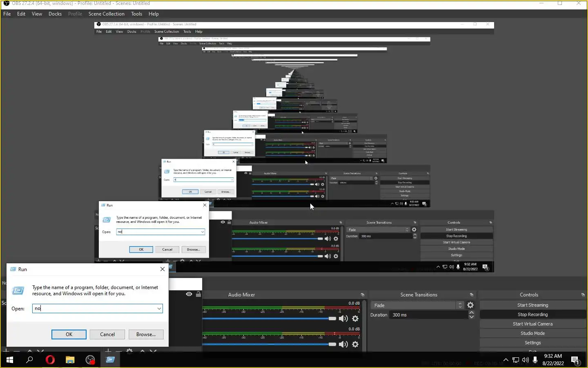Click the Open dropdown arrow in the largest nested Run dialog

point(203,232)
